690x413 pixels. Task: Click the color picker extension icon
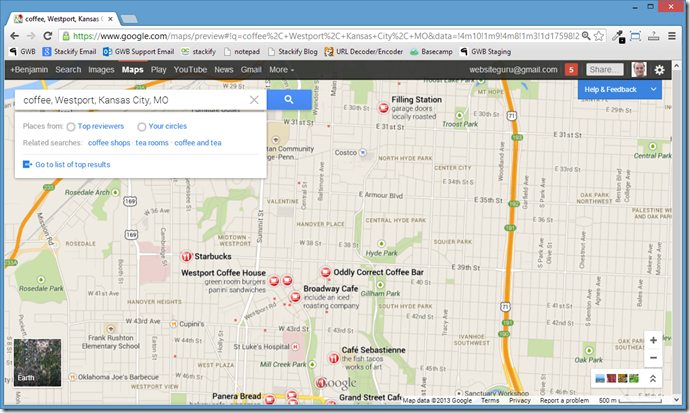click(618, 36)
